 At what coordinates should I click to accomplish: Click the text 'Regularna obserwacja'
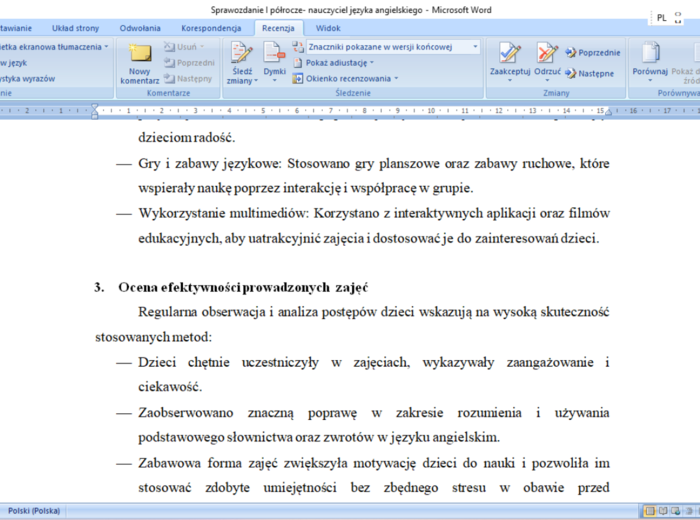(x=202, y=312)
